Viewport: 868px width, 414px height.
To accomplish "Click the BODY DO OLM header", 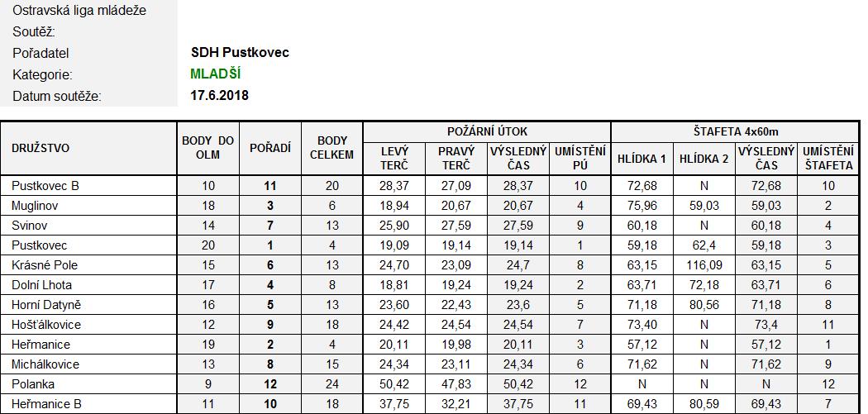I will [208, 149].
